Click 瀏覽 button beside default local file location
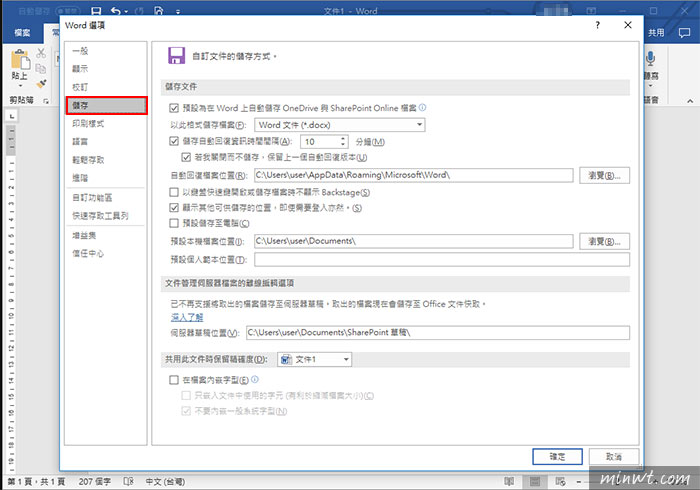 tap(604, 241)
